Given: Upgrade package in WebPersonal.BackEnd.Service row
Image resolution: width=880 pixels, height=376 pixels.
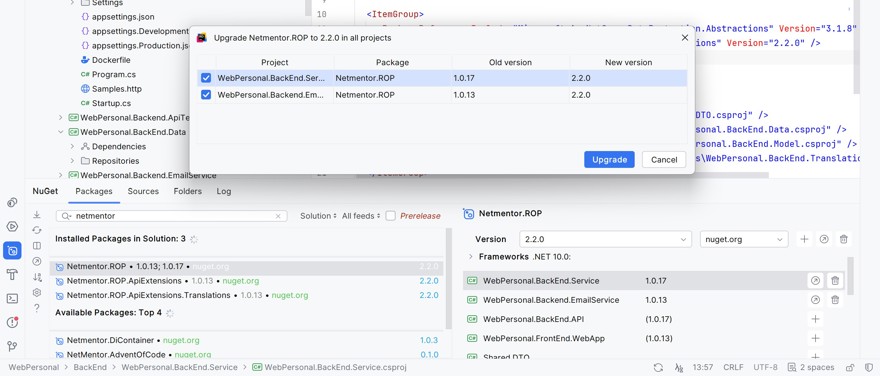Looking at the screenshot, I should (x=815, y=281).
